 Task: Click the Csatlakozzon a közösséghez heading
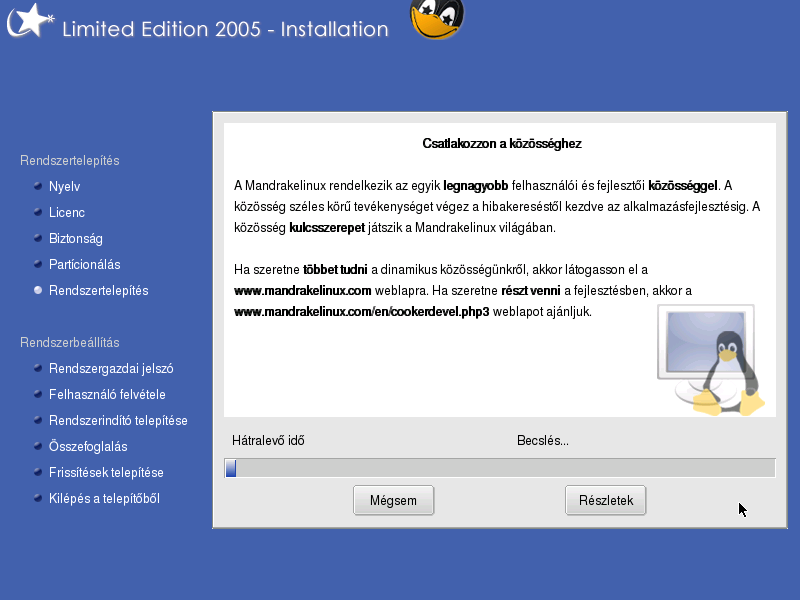pos(502,144)
